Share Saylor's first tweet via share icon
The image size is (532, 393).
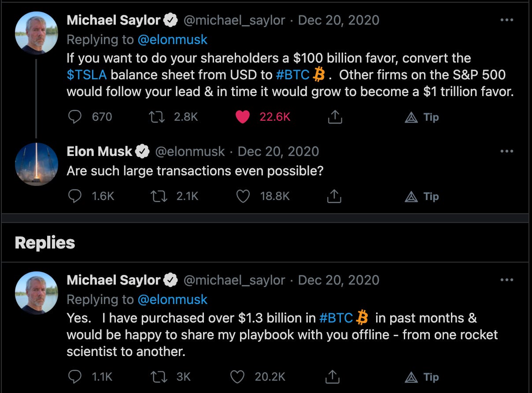click(x=334, y=117)
